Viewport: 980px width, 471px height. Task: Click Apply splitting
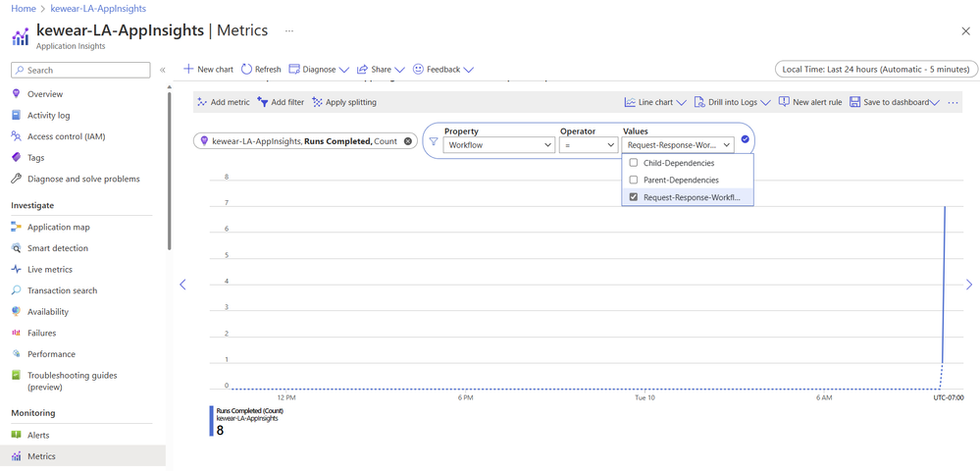[344, 102]
